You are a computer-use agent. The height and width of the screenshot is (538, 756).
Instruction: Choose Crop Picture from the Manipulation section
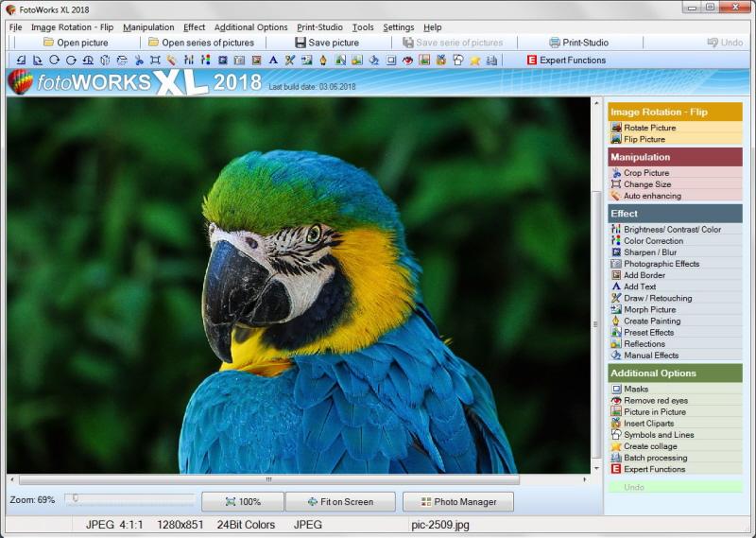pos(645,173)
